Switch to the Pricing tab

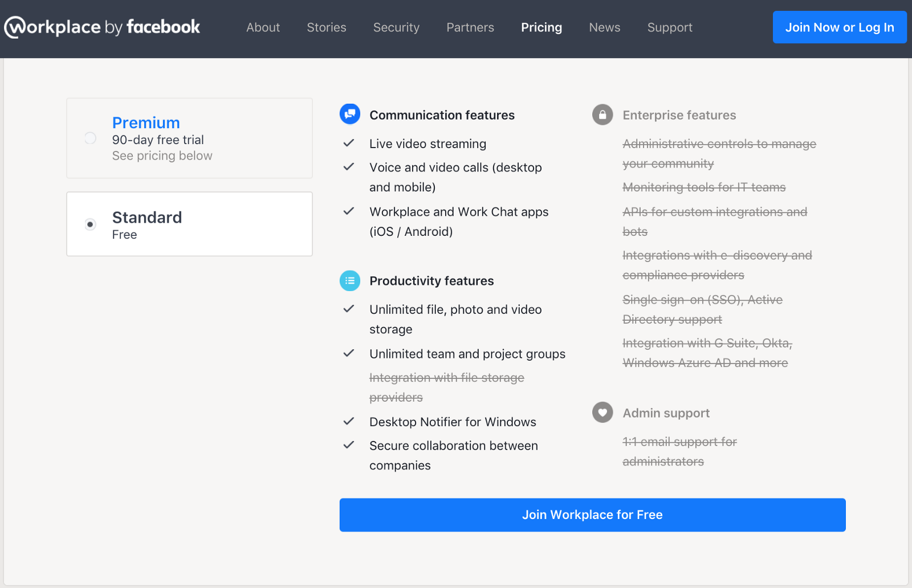(x=541, y=27)
